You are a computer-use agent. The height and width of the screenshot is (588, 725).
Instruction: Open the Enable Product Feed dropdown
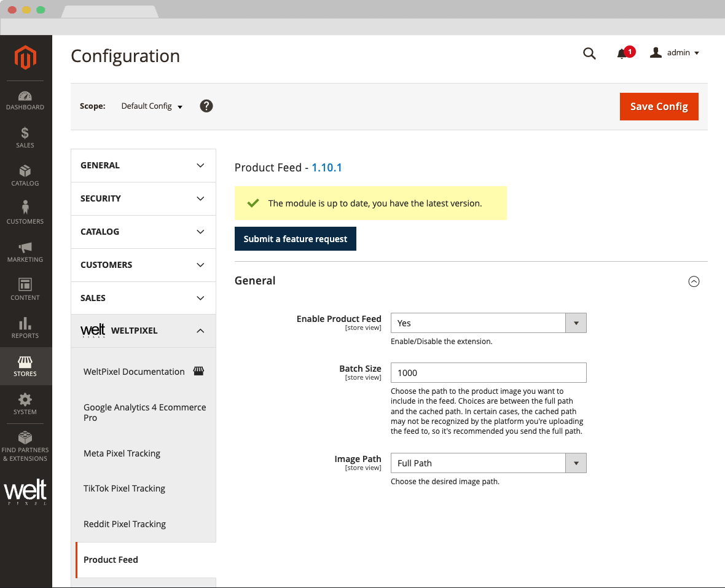point(488,323)
